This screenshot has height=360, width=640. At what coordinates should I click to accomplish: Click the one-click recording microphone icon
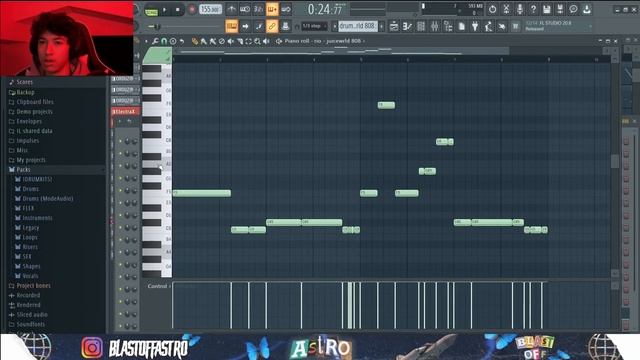tap(520, 9)
